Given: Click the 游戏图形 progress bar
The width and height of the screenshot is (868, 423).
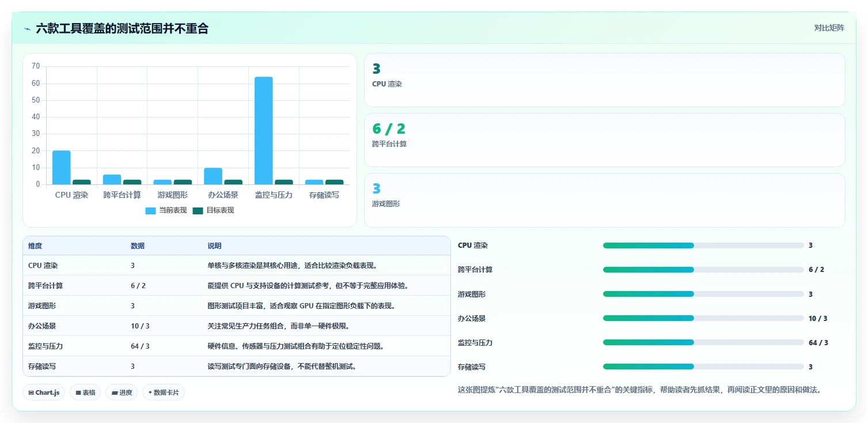Looking at the screenshot, I should click(x=703, y=294).
